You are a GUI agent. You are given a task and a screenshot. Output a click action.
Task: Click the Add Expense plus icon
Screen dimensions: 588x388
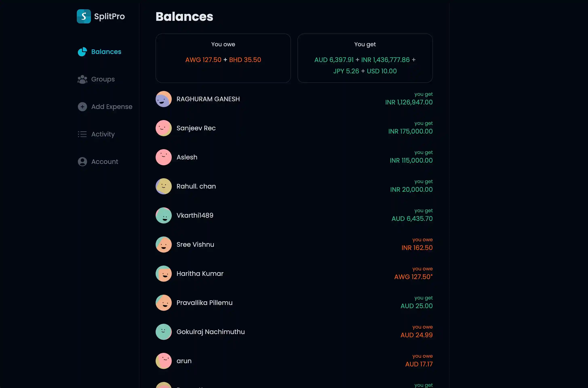82,107
